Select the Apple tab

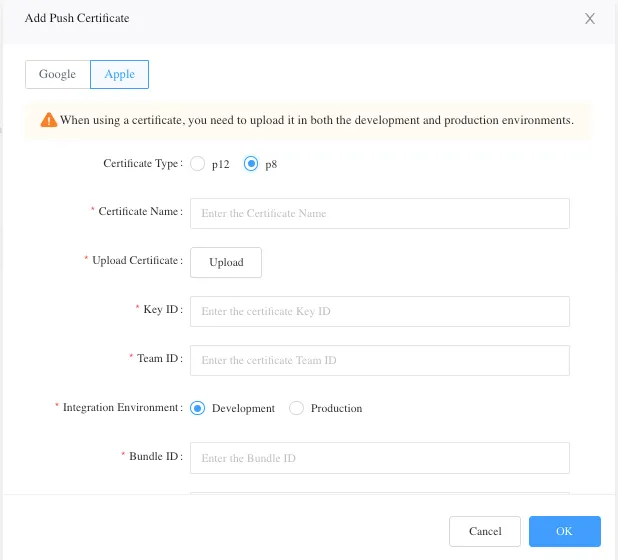pos(119,74)
